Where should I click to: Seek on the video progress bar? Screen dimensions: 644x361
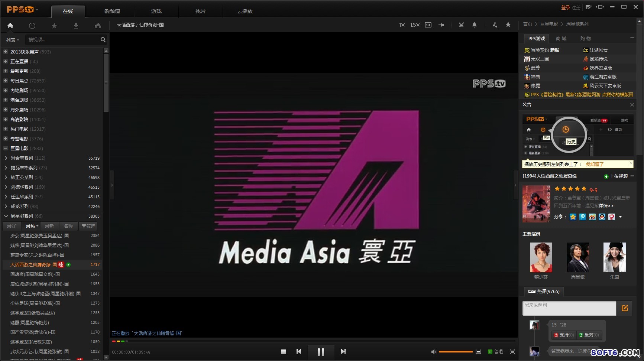(x=313, y=341)
